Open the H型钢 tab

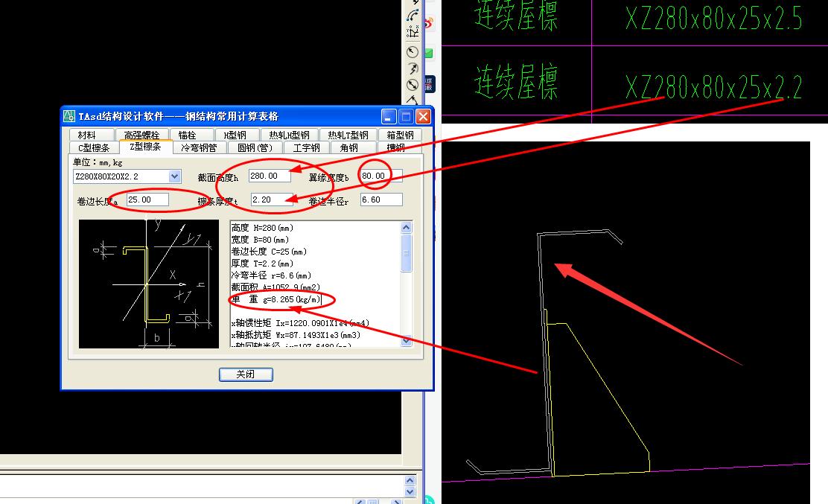[235, 135]
